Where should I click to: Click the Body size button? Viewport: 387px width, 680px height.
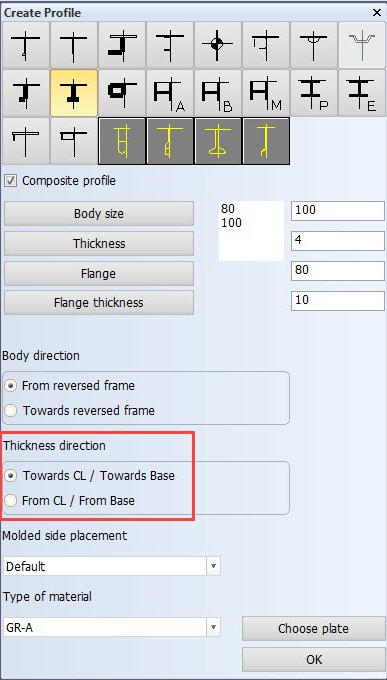(x=99, y=213)
